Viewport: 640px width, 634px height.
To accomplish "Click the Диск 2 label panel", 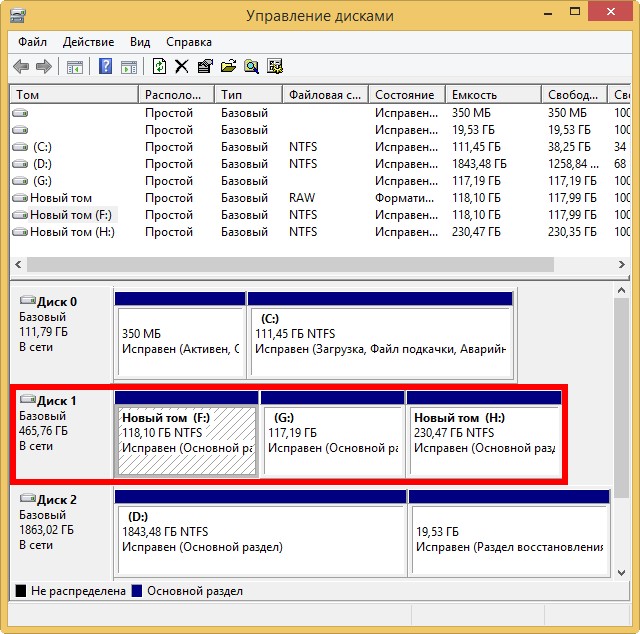I will click(61, 533).
